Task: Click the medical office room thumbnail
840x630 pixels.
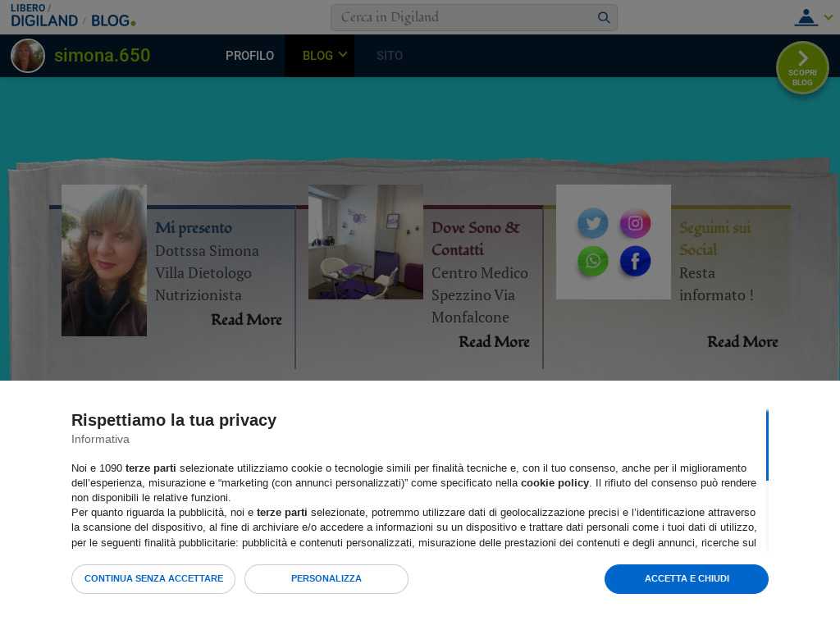Action: (366, 242)
